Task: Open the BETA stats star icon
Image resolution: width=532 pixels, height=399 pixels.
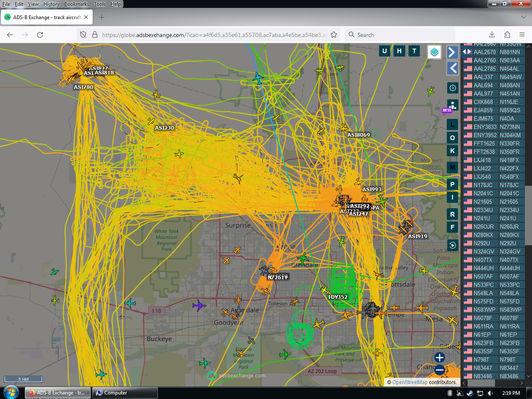Action: pos(453,105)
